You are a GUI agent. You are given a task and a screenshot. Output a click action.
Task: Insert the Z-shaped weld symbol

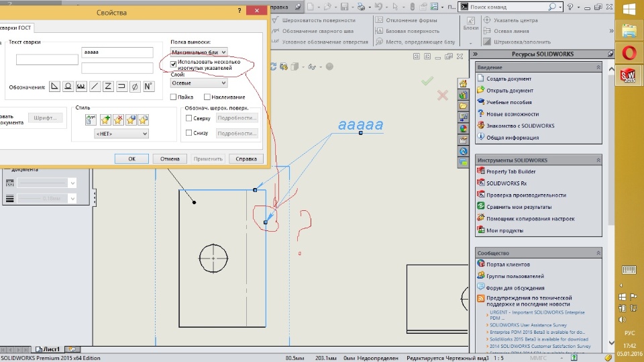coord(108,87)
